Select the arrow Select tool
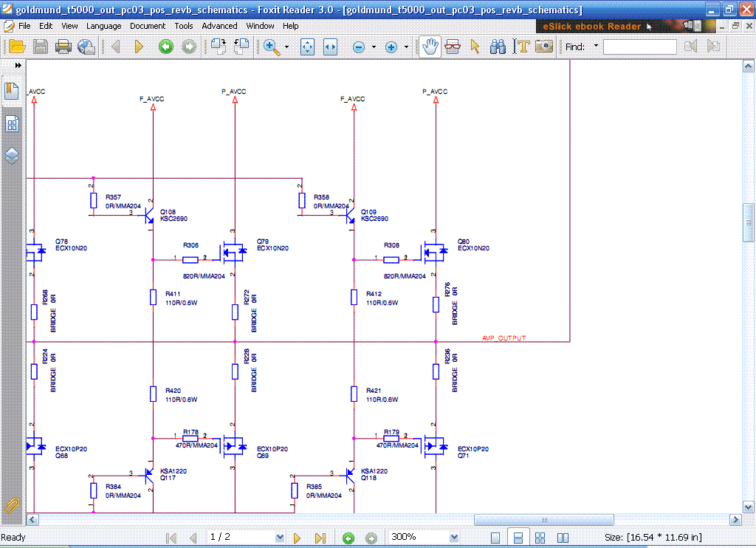Viewport: 756px width, 548px height. [475, 47]
